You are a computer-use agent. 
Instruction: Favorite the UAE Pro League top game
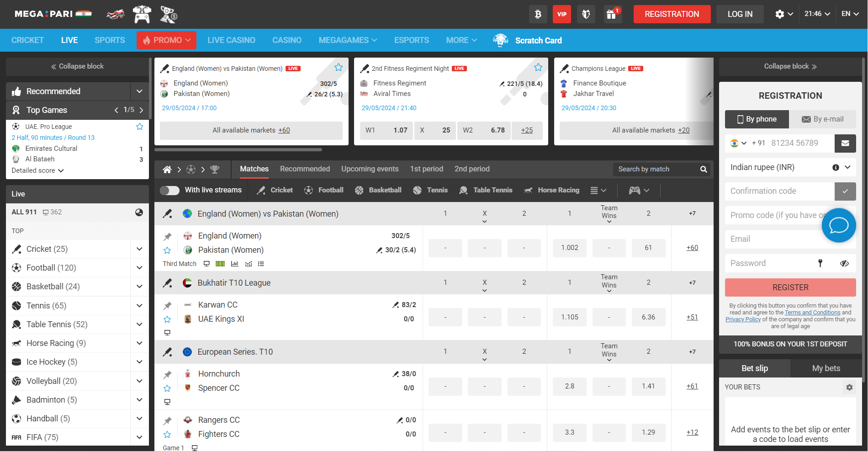click(x=140, y=127)
